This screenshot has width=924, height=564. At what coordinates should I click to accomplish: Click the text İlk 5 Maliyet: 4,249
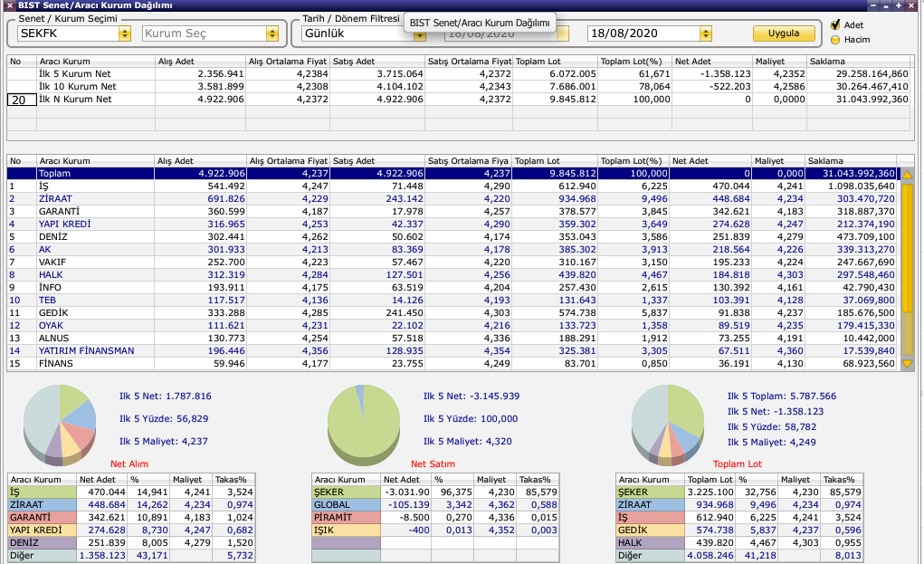[771, 442]
